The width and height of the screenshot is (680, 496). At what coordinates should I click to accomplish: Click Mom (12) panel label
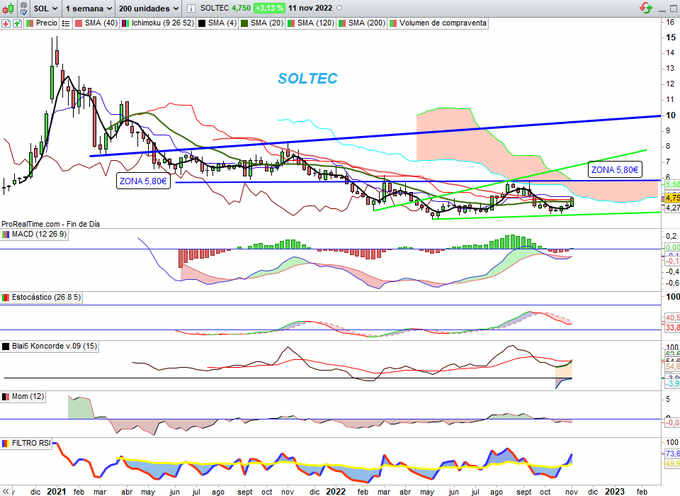coord(28,396)
